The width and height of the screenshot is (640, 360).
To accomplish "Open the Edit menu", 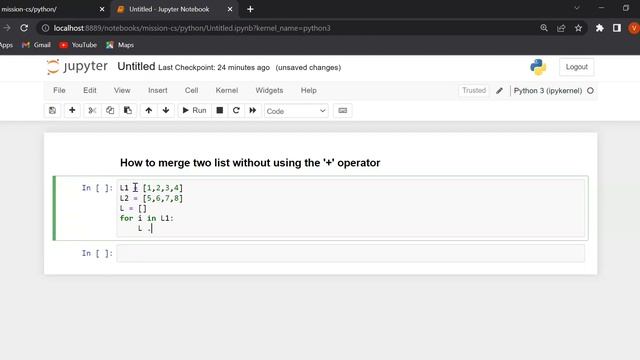I will tap(90, 90).
